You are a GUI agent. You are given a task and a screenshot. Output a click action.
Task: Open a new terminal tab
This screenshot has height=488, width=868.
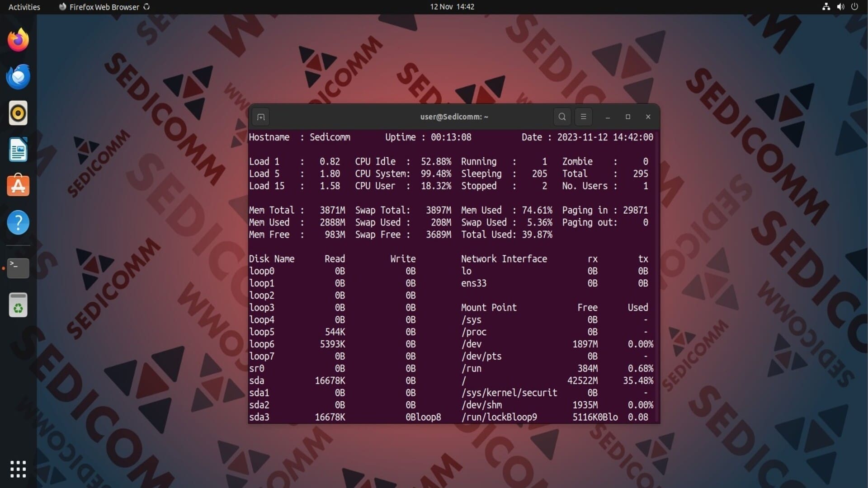click(x=261, y=117)
